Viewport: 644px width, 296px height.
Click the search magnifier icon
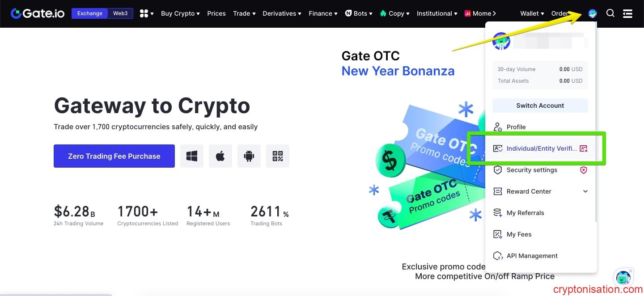[610, 13]
